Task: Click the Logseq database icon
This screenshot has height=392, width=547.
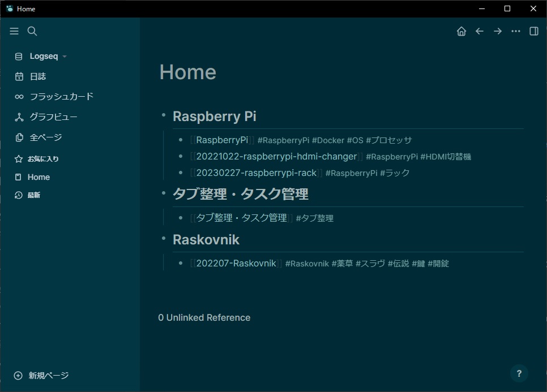Action: pos(19,57)
